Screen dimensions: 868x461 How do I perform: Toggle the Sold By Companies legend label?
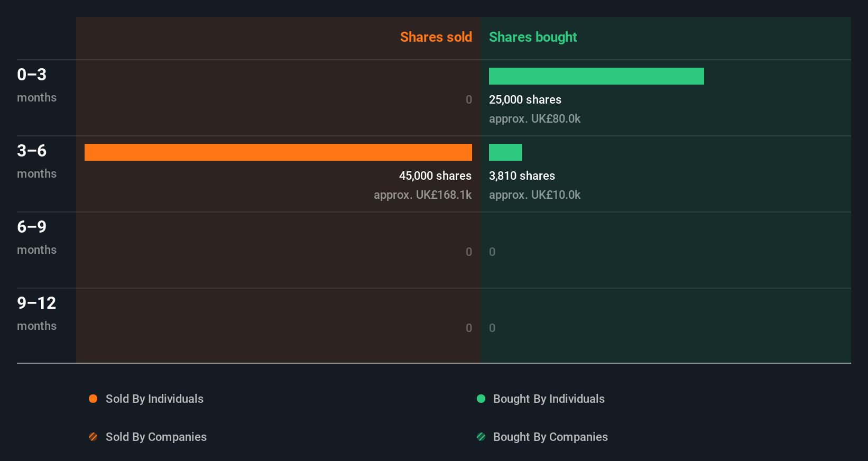tap(156, 437)
